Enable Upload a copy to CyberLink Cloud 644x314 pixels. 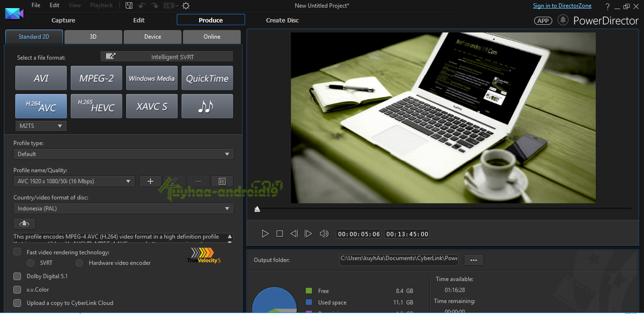point(17,303)
